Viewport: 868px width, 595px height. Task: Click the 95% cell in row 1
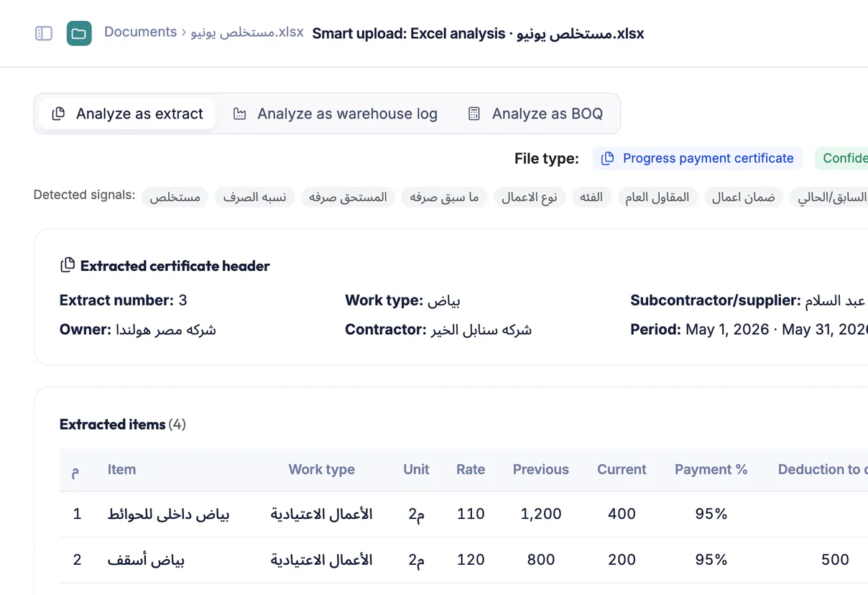pyautogui.click(x=711, y=514)
